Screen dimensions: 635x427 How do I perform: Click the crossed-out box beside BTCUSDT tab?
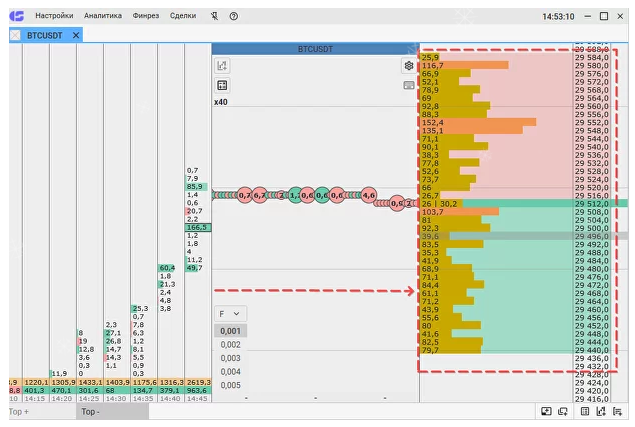click(x=15, y=36)
